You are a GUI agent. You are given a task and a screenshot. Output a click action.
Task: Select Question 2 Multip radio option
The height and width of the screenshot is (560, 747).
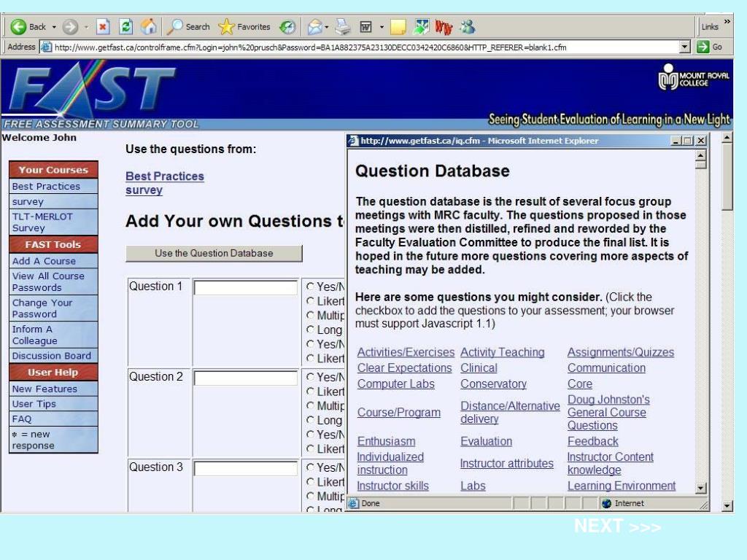310,405
